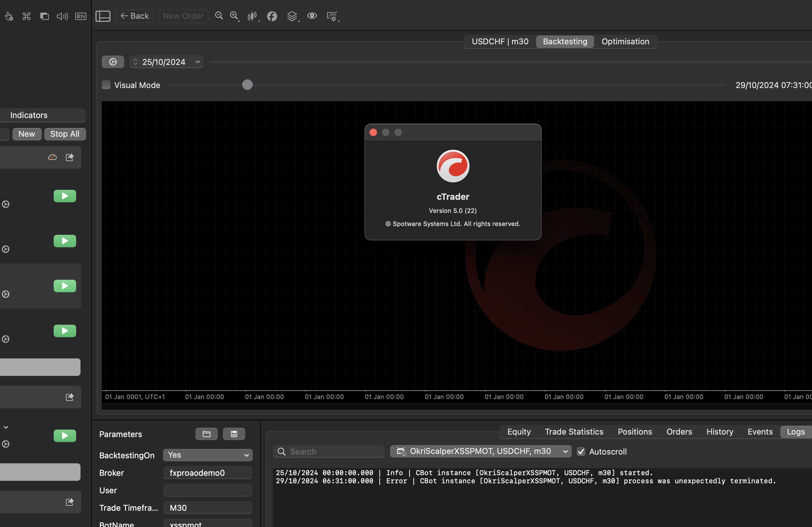The width and height of the screenshot is (812, 527).
Task: Click the date stepper arrows
Action: [x=135, y=62]
